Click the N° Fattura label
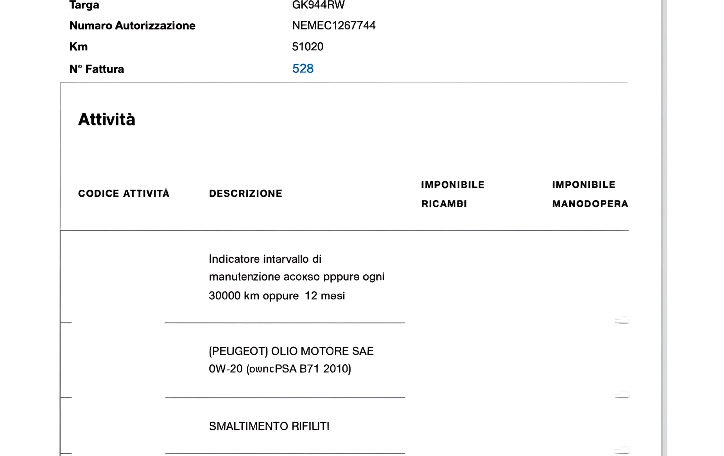This screenshot has width=724, height=456. 97,69
